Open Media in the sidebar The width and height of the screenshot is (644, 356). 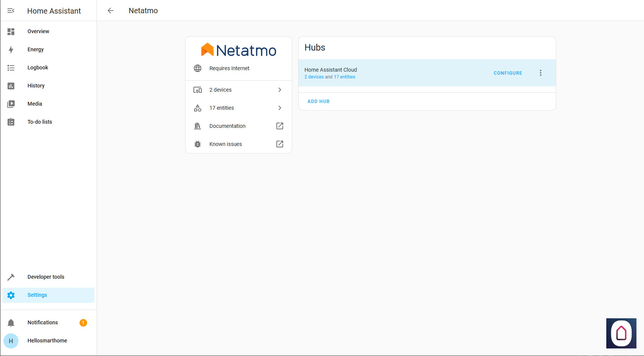pos(48,104)
